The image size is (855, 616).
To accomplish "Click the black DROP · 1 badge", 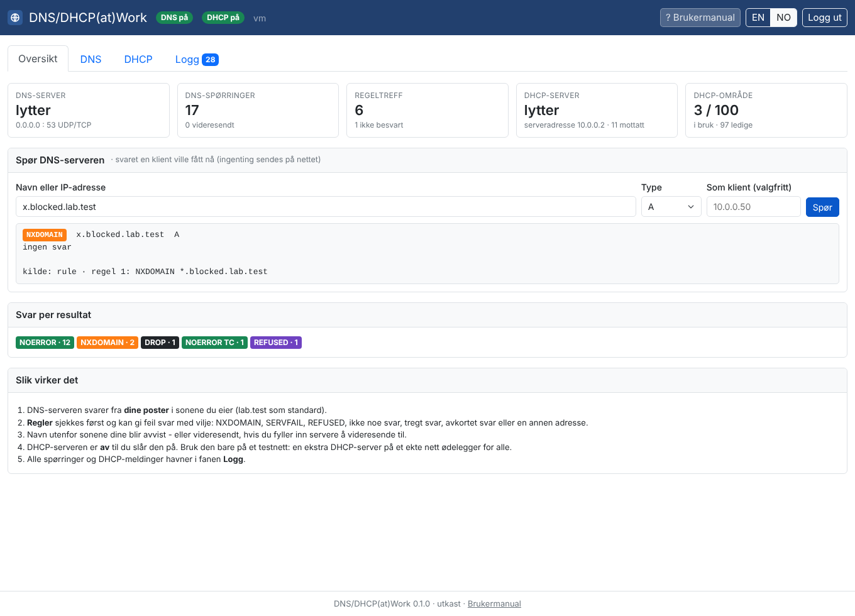I will point(160,343).
